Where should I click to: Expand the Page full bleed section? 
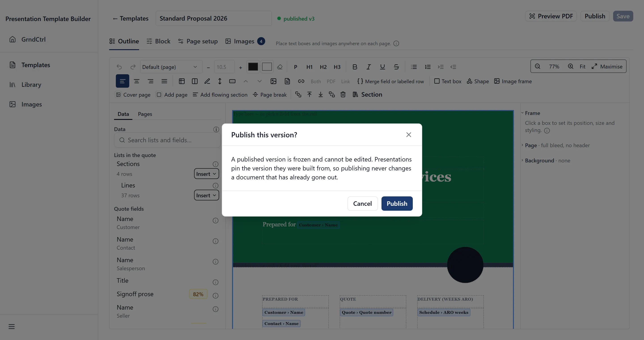pyautogui.click(x=555, y=145)
